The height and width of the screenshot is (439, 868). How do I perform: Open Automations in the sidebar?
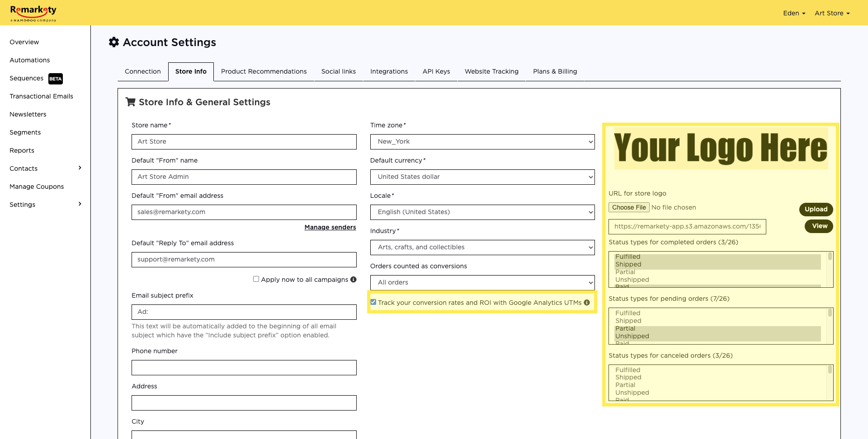[30, 60]
